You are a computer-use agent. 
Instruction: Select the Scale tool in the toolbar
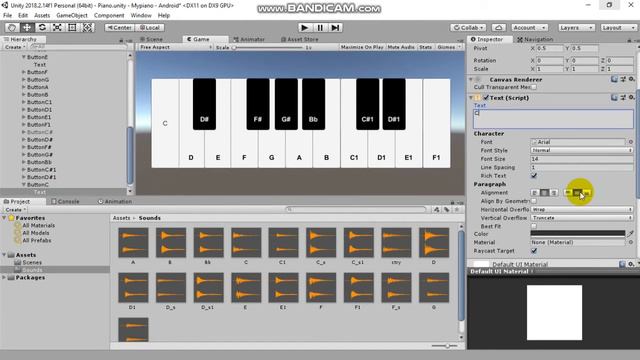pos(57,27)
